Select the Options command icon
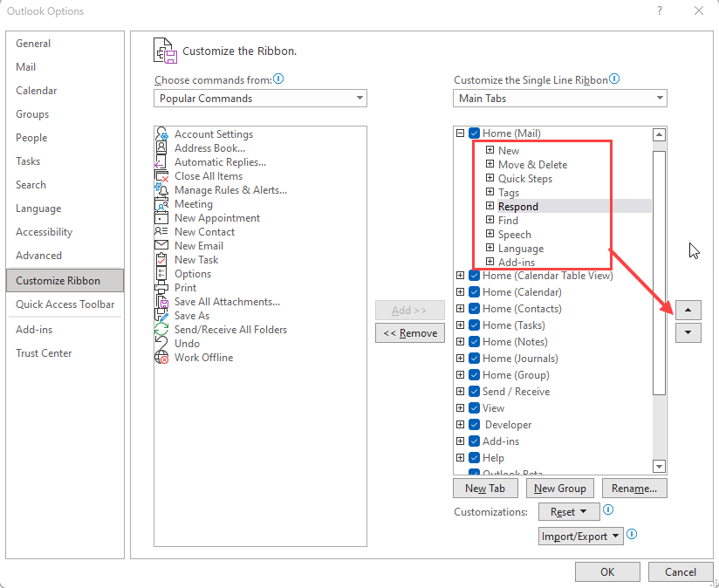The image size is (719, 588). 161,274
